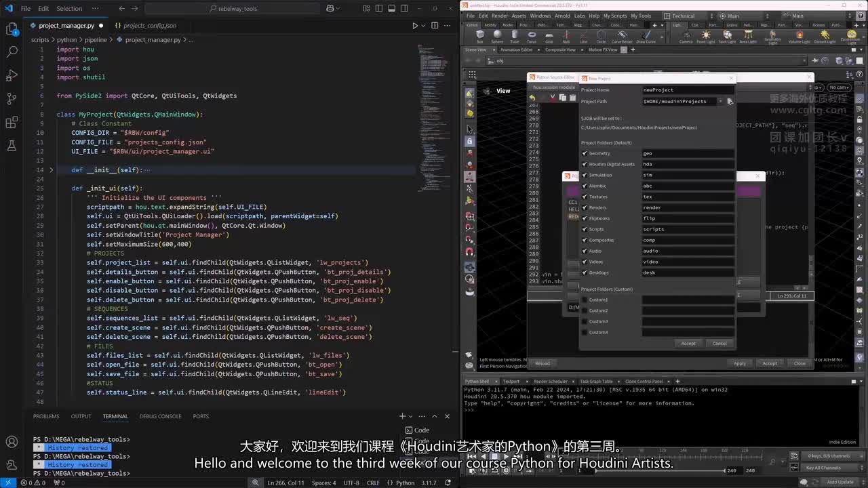Open the My Tools menu in Houdini
Image resolution: width=868 pixels, height=488 pixels.
pyautogui.click(x=641, y=16)
